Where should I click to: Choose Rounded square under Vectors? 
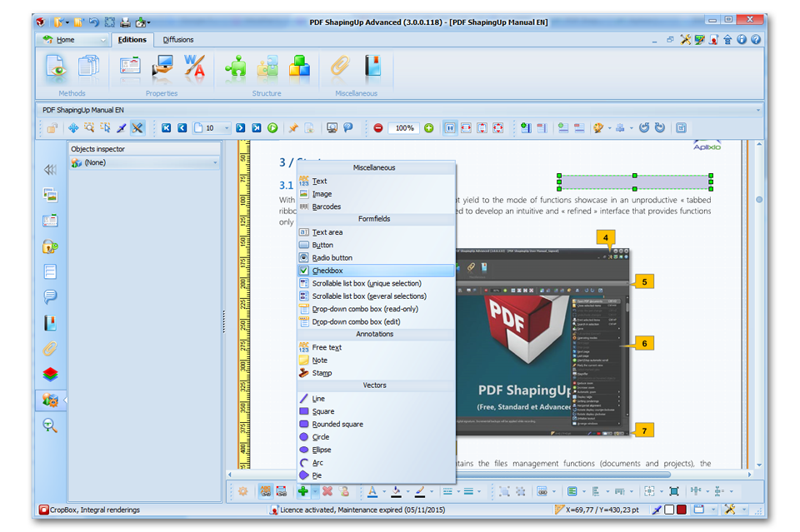coord(376,424)
